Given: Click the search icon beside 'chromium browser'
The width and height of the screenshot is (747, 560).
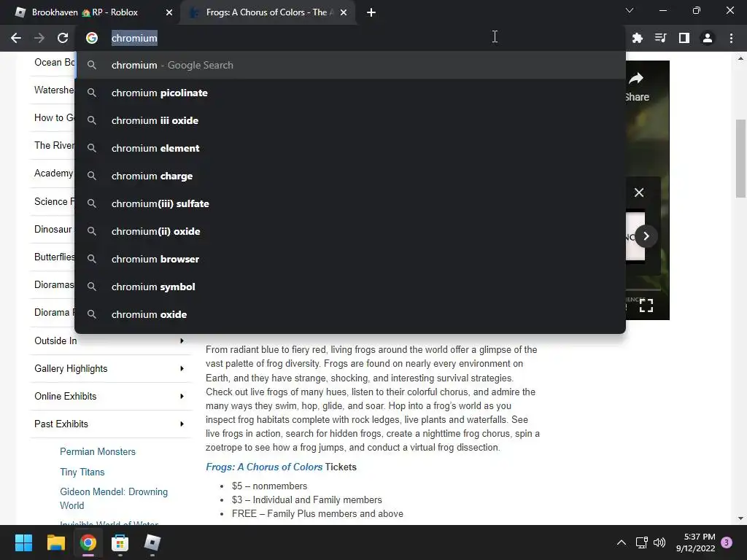Looking at the screenshot, I should 92,259.
